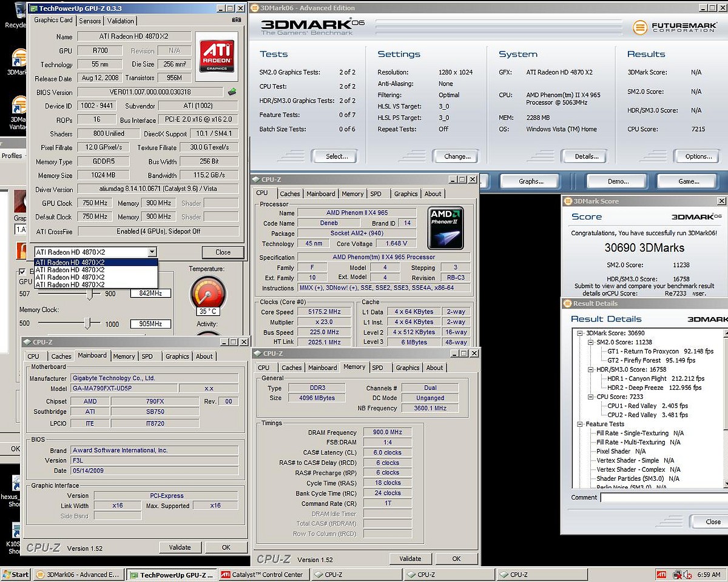Click Validate in CPU-Z Mainboard window
This screenshot has width=728, height=582.
coord(180,547)
